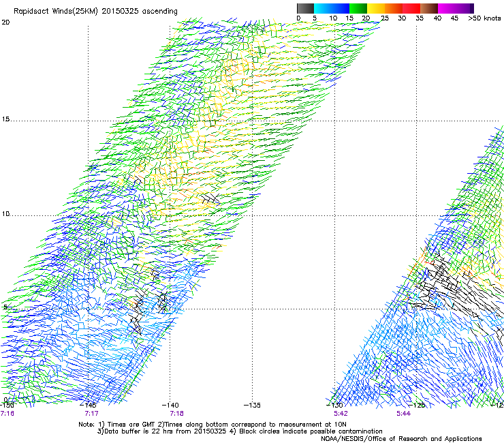This screenshot has height=443, width=504.
Task: Click the green 15-20 knots legend segment
Action: 358,8
